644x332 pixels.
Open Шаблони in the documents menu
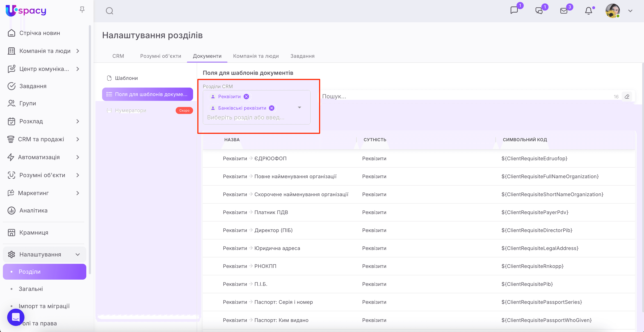(x=126, y=78)
